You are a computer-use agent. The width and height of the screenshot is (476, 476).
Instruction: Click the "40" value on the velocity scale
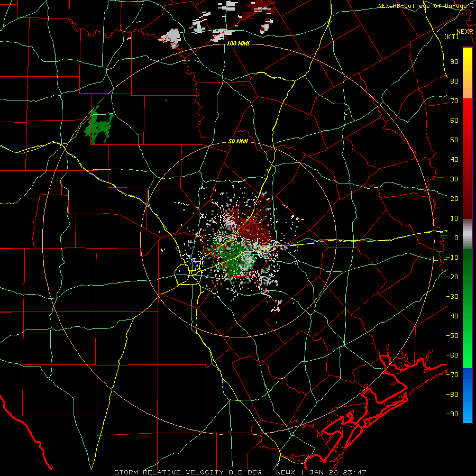[x=454, y=159]
